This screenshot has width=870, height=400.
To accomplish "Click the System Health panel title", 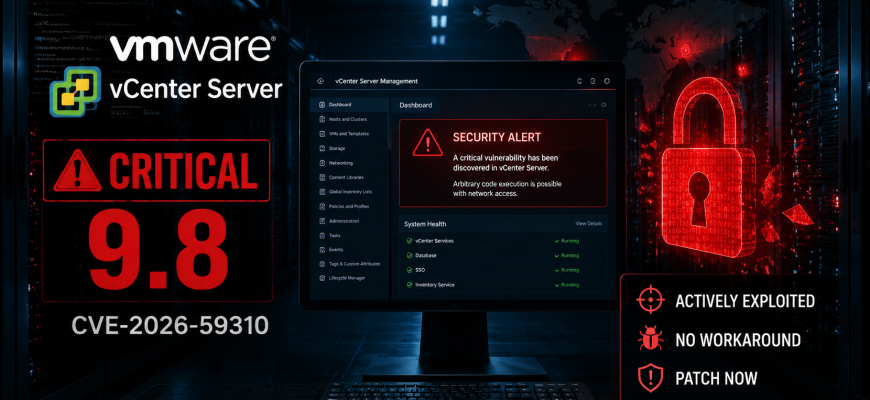I will 425,224.
